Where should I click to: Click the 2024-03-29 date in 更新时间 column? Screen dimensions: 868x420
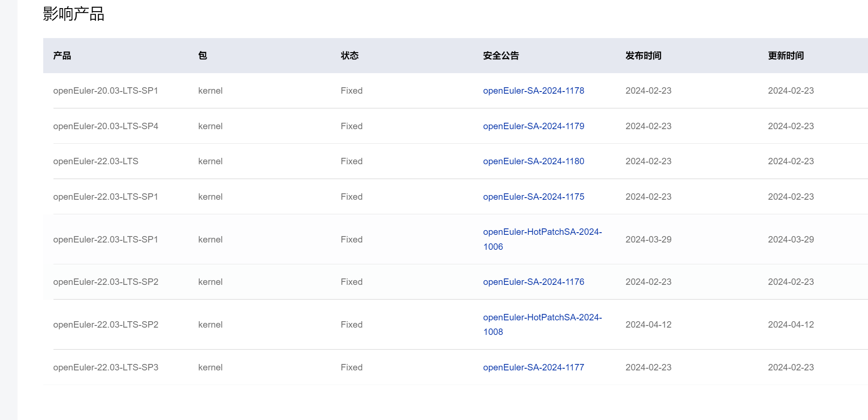[791, 240]
